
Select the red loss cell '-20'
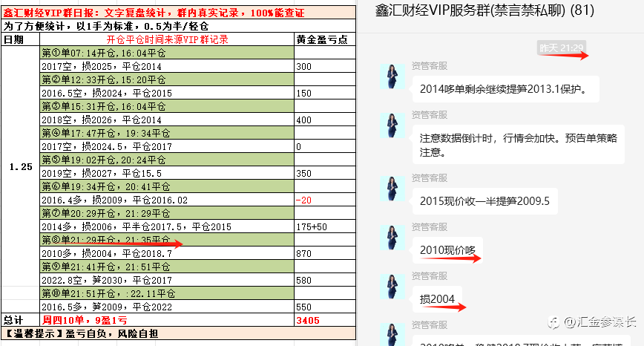click(325, 200)
